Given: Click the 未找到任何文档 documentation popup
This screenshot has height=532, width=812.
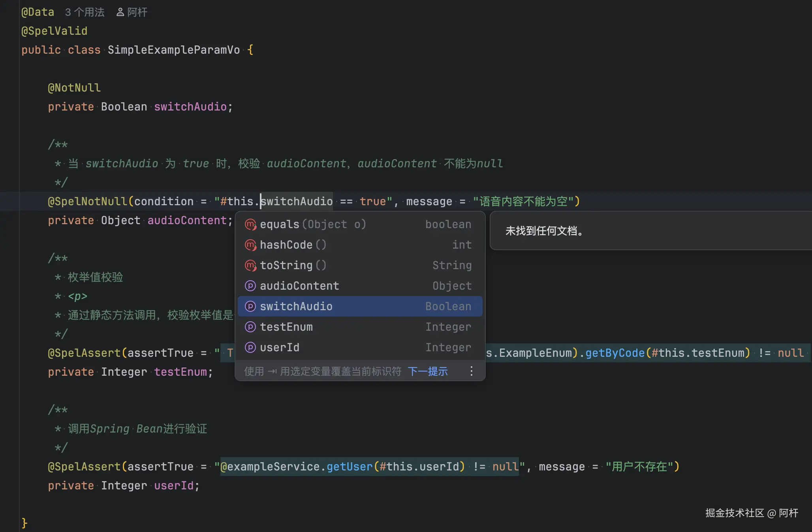Looking at the screenshot, I should point(544,231).
